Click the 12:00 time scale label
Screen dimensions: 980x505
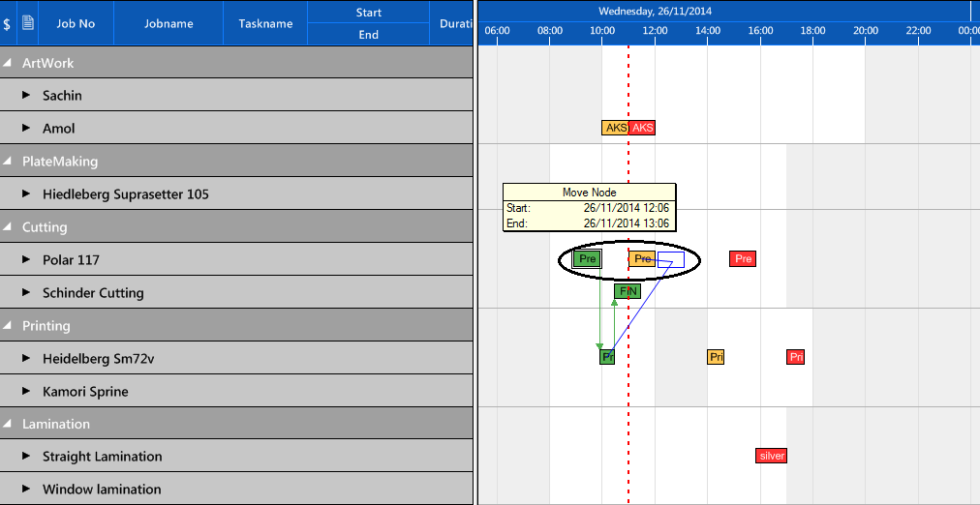tap(655, 31)
